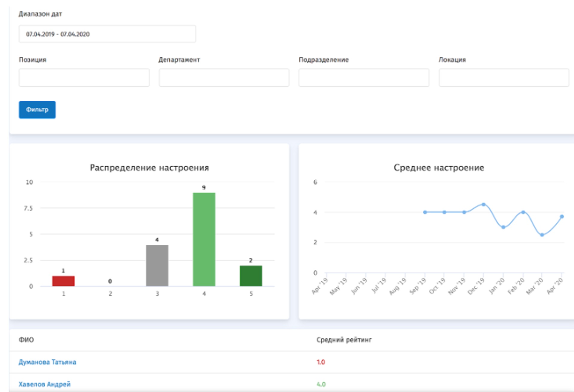Click the Nov '19 data point
Image resolution: width=574 pixels, height=392 pixels.
coord(464,212)
